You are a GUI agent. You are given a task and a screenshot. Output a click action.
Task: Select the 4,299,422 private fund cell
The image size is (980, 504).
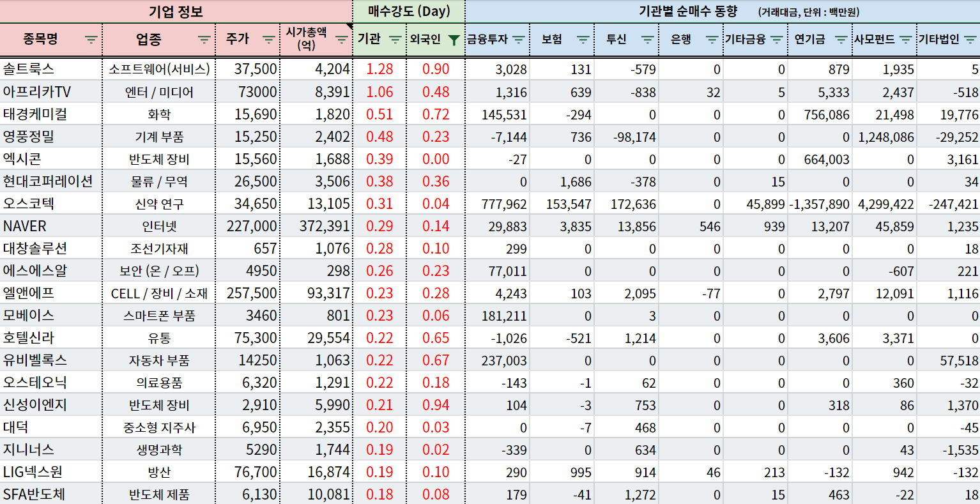[x=885, y=203]
